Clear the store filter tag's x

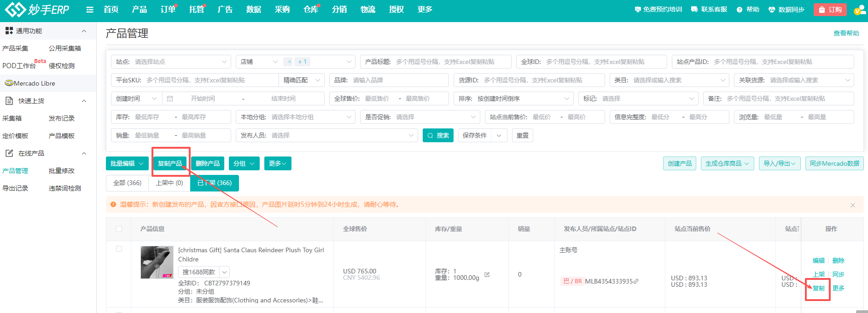coord(289,62)
